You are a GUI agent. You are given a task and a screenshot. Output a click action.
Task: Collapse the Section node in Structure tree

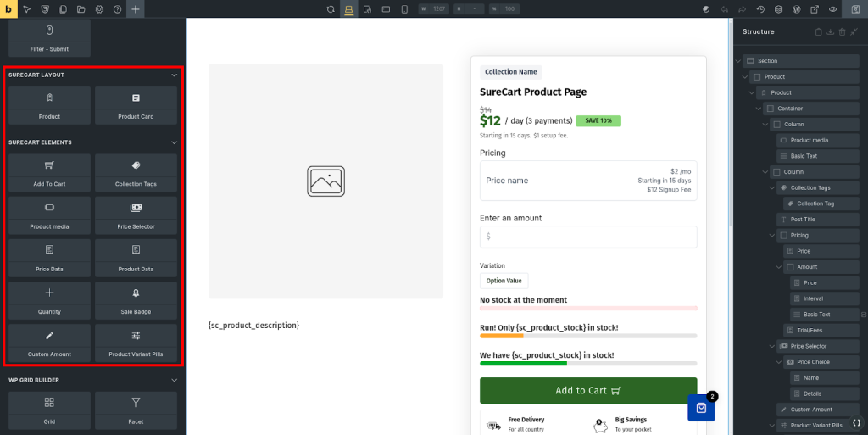pos(739,61)
